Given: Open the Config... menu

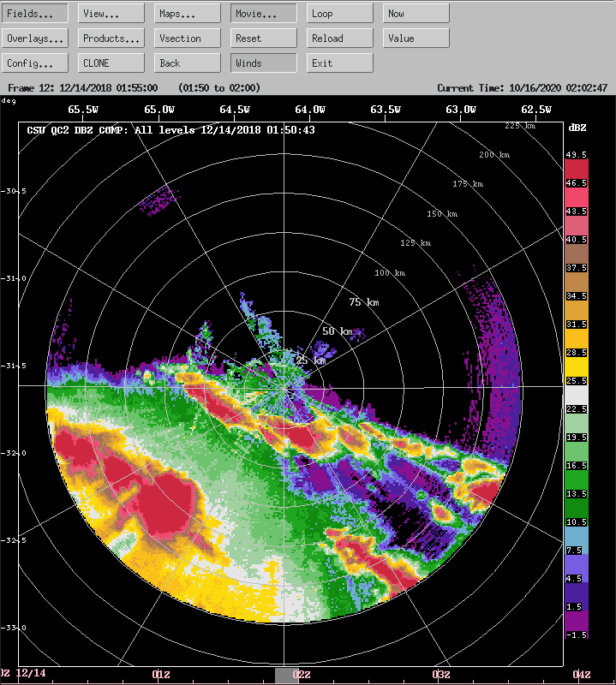Looking at the screenshot, I should pyautogui.click(x=35, y=63).
